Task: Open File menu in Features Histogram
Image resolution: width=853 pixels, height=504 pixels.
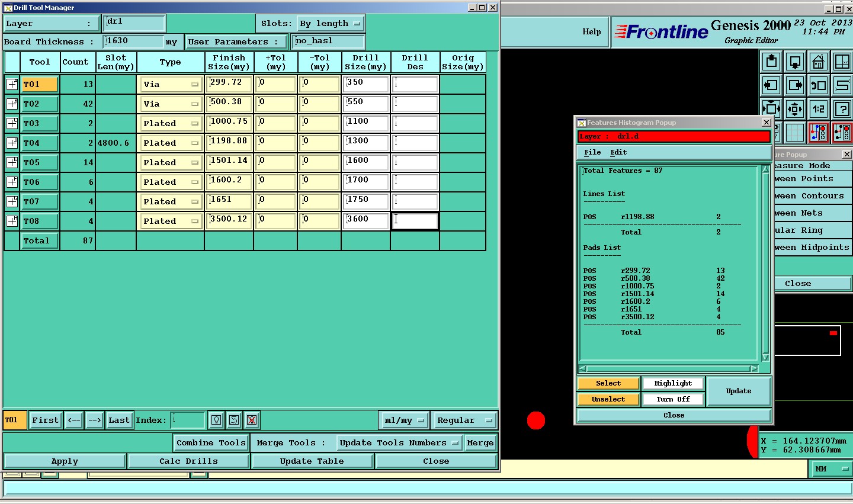Action: (592, 152)
